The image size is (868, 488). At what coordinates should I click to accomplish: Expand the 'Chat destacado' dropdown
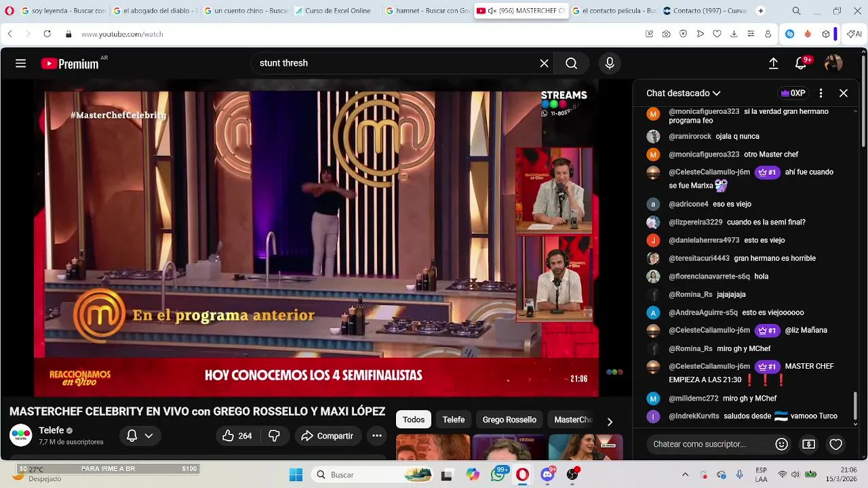683,93
